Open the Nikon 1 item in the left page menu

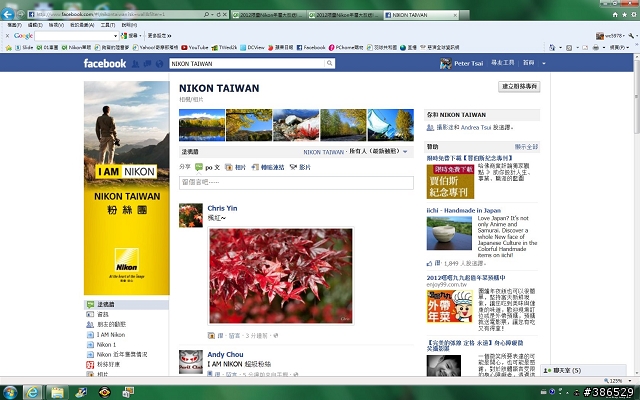coord(106,344)
